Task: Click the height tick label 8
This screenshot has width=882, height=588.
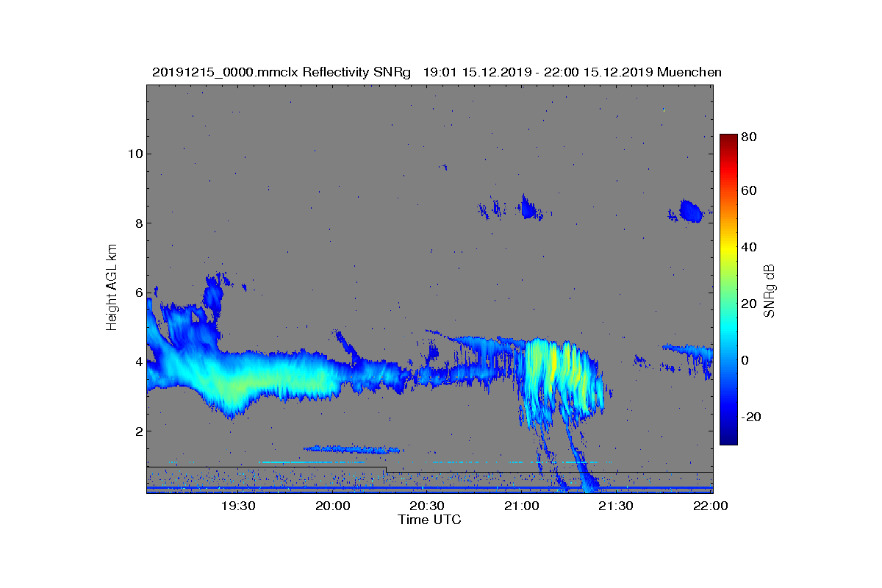Action: (137, 223)
